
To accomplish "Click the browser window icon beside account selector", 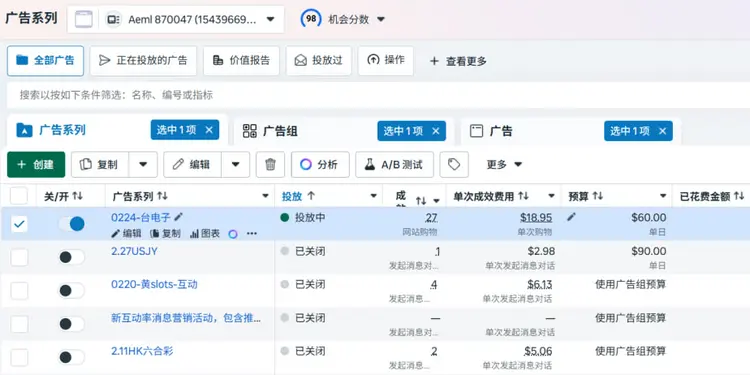I will pos(84,19).
